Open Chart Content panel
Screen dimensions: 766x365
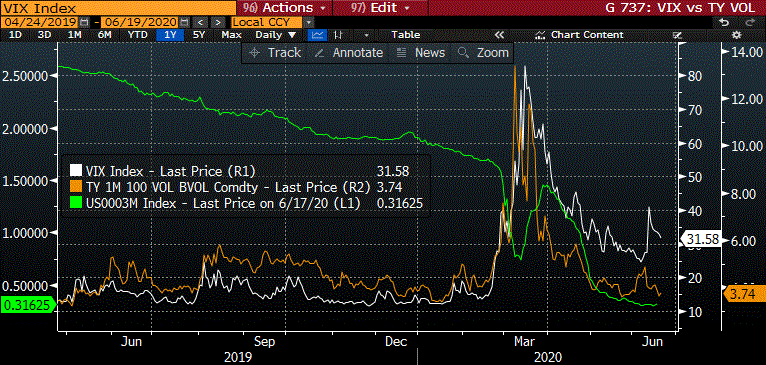(x=579, y=35)
